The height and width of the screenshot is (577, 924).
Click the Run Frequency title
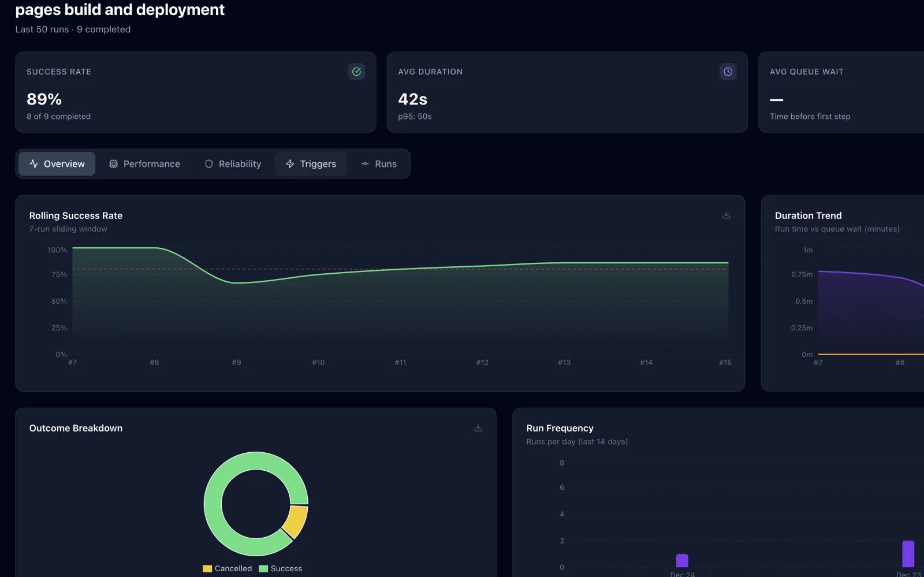[x=560, y=428]
